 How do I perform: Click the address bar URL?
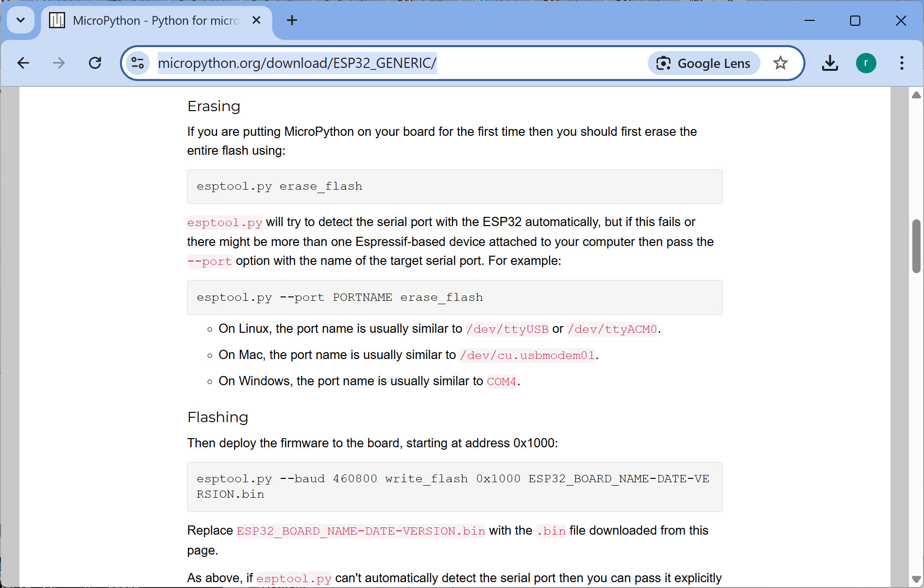pos(297,63)
